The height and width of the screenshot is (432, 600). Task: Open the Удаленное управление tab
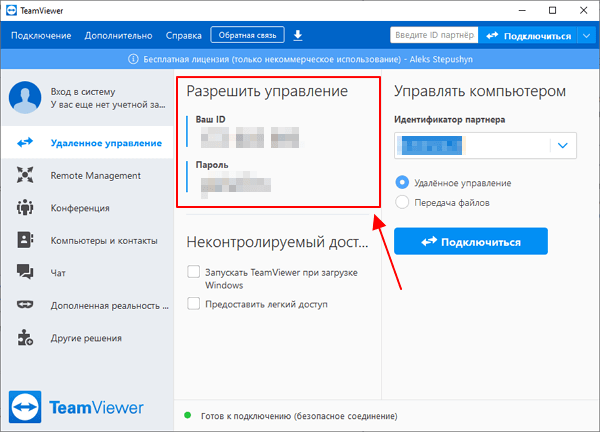coord(88,143)
